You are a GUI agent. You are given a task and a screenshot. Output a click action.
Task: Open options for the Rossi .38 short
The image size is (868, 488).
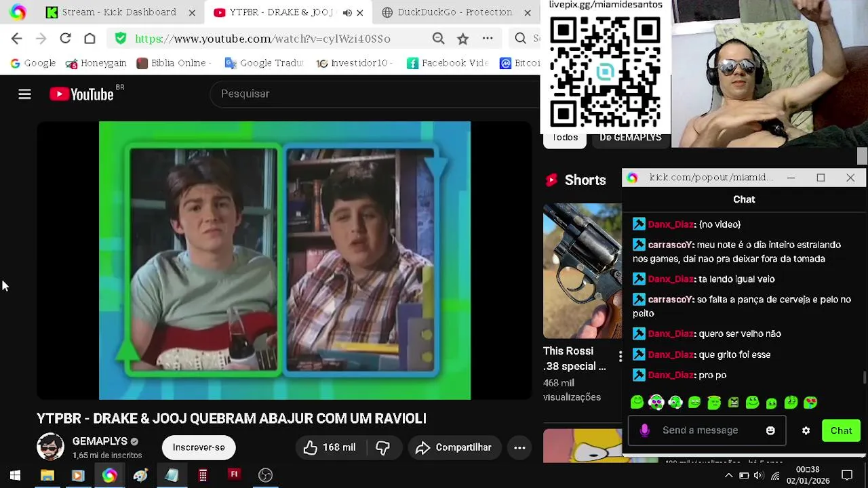point(620,356)
